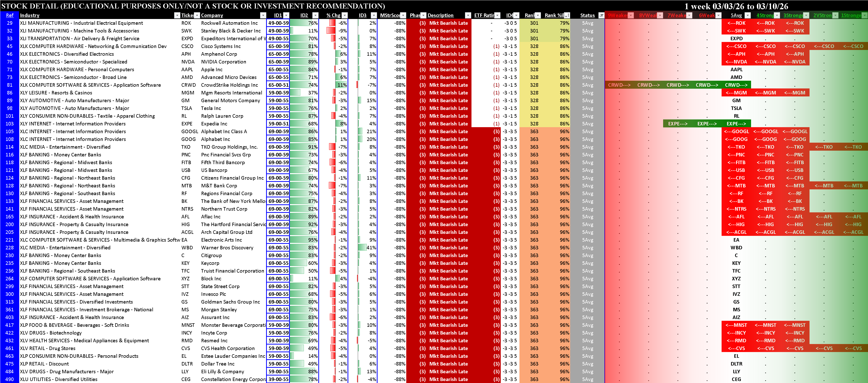The height and width of the screenshot is (383, 868).
Task: Click the Description column header
Action: pos(440,15)
